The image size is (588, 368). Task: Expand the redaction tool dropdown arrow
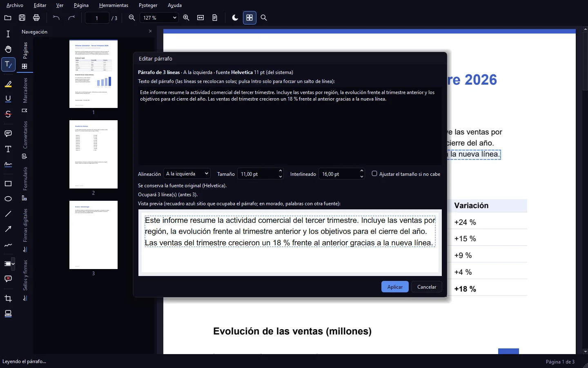(13, 264)
